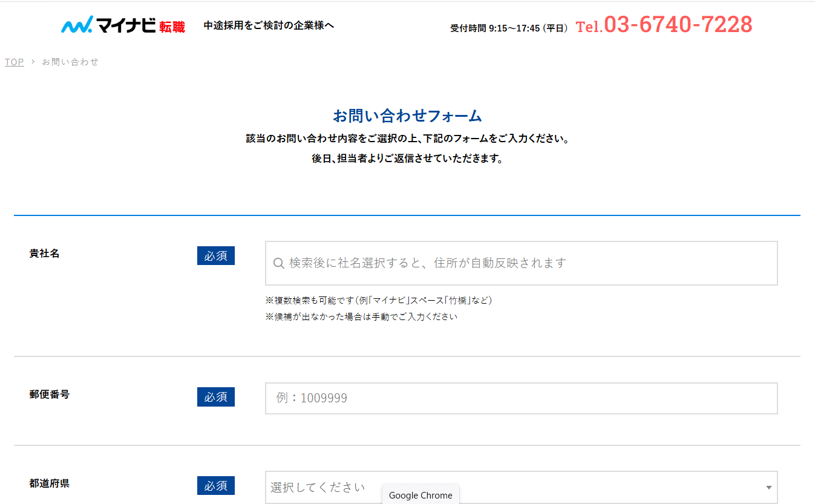Viewport: 815px width, 504px height.
Task: Click the 受付時間 9:15～17:45 text
Action: [509, 28]
